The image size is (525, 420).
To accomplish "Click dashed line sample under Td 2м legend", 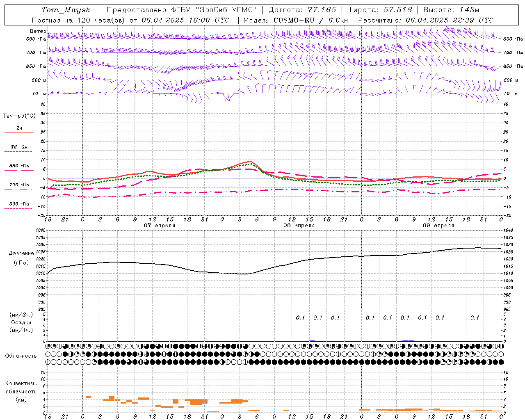I will 19,152.
